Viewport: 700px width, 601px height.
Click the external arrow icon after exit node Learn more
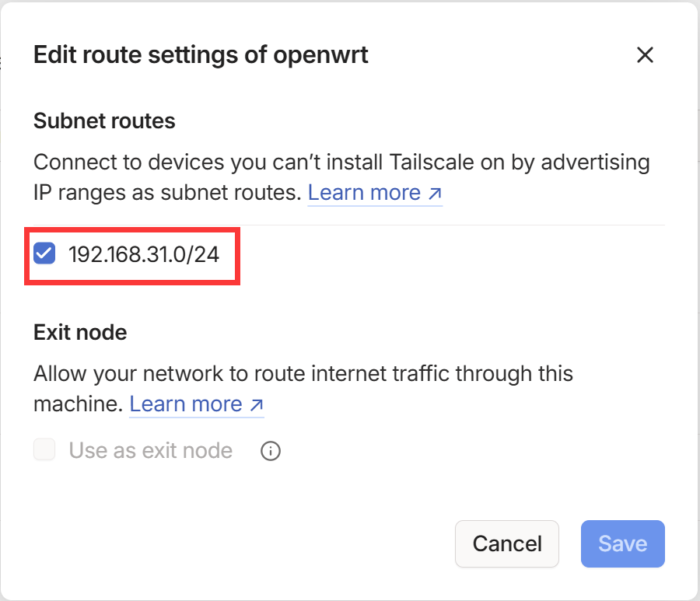click(x=256, y=405)
